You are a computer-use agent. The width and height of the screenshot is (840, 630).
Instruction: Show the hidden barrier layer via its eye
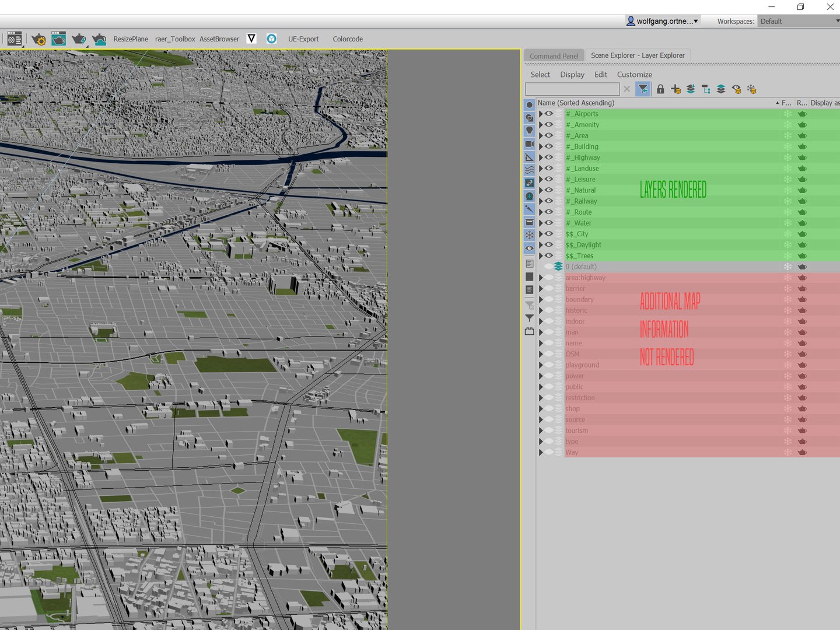[549, 288]
